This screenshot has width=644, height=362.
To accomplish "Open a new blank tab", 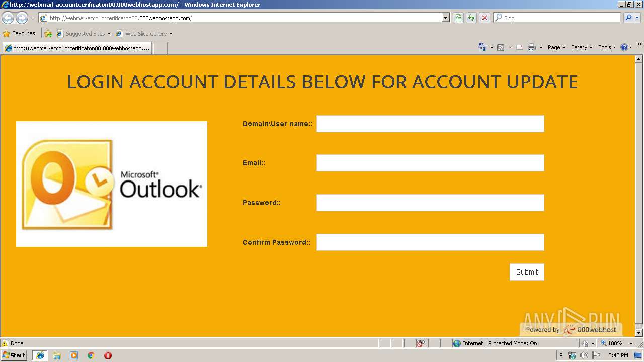I will 160,48.
